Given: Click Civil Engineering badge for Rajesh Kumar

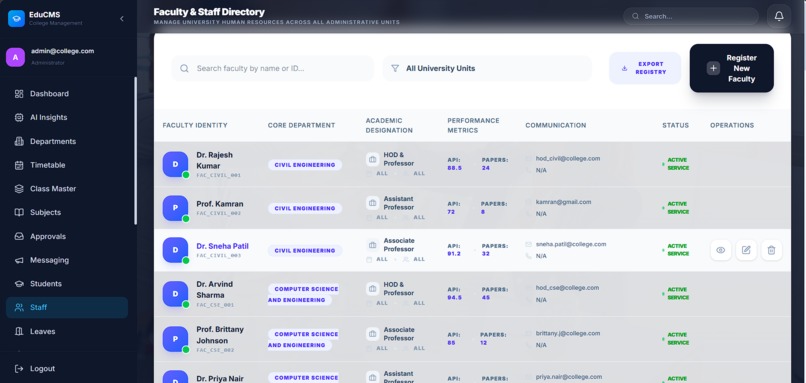Looking at the screenshot, I should point(305,165).
